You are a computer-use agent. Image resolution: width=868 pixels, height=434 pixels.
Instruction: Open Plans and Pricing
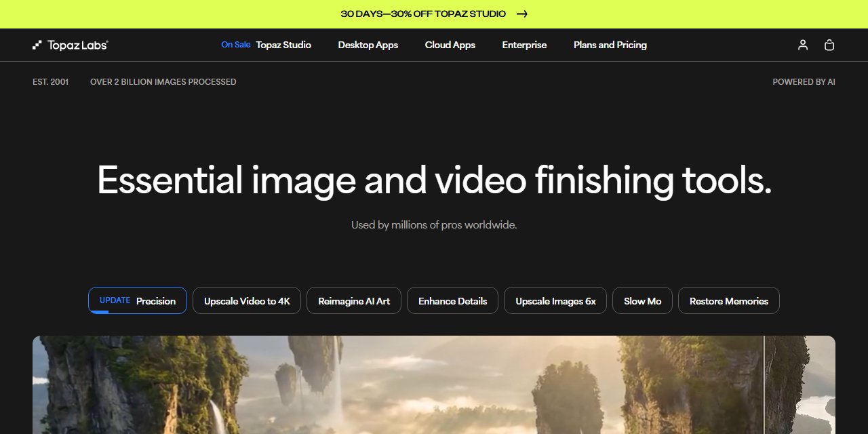click(610, 45)
